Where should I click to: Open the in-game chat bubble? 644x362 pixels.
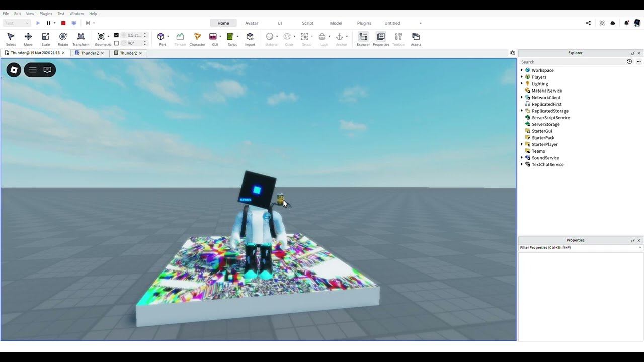[47, 70]
